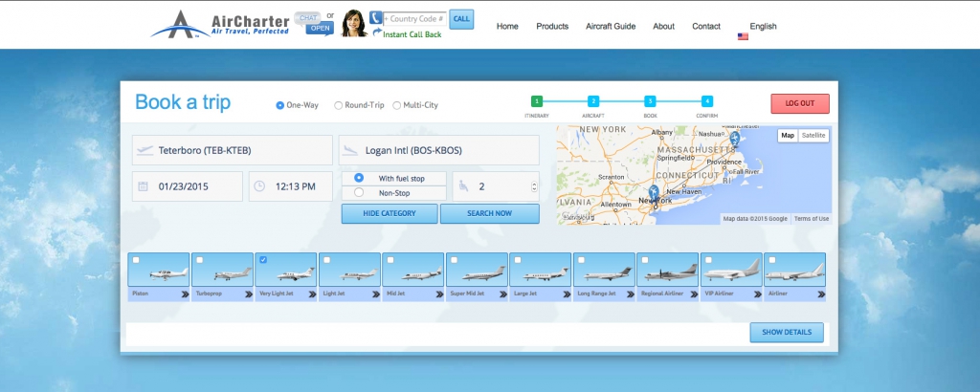Expand the Very Light Jet arrows
Viewport: 980px width, 392px height.
(x=313, y=294)
